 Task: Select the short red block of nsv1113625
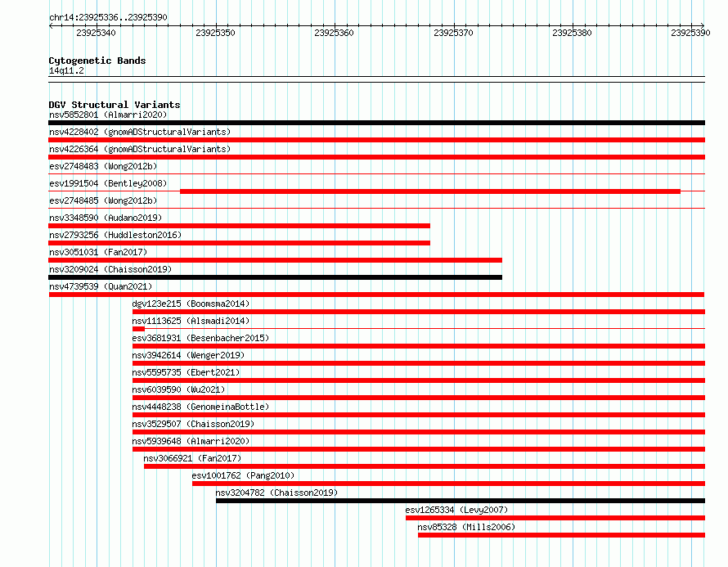tap(138, 329)
